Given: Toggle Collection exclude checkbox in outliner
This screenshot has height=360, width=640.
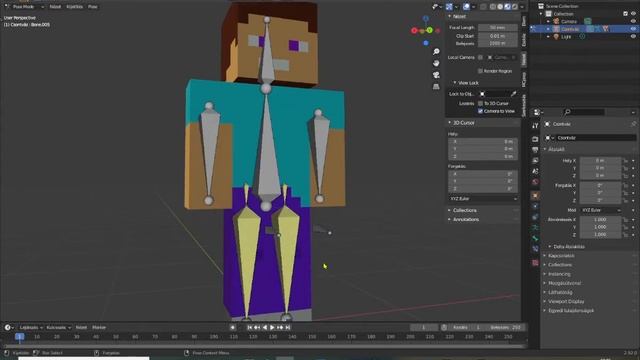Looking at the screenshot, I should coord(625,13).
